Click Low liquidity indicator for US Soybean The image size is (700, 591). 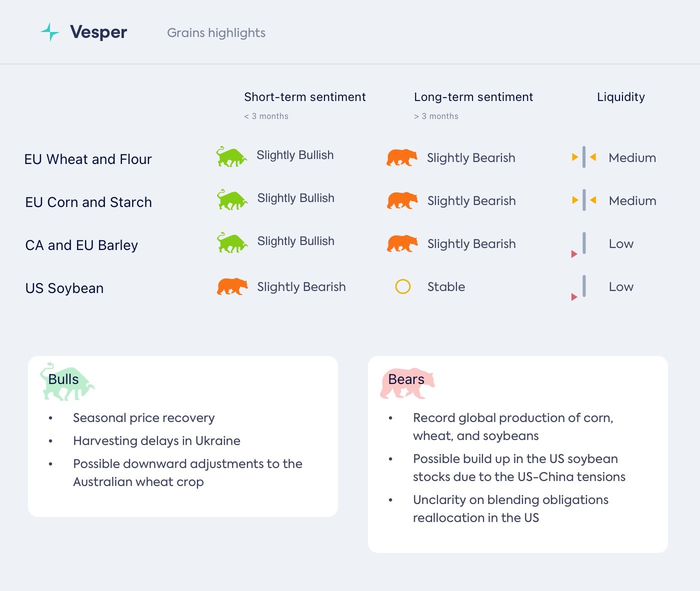click(x=583, y=287)
